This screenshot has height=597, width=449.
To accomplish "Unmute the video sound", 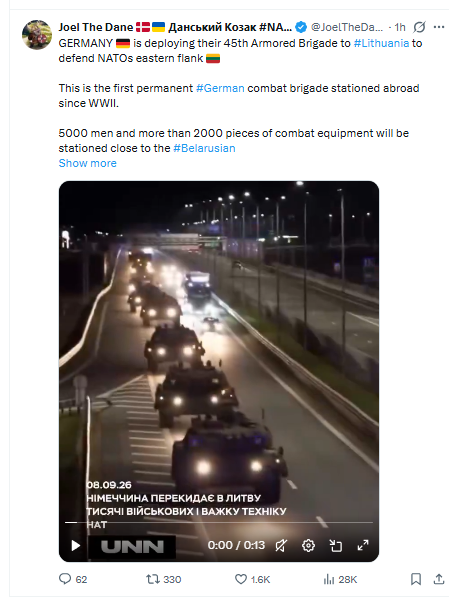I will tap(281, 546).
